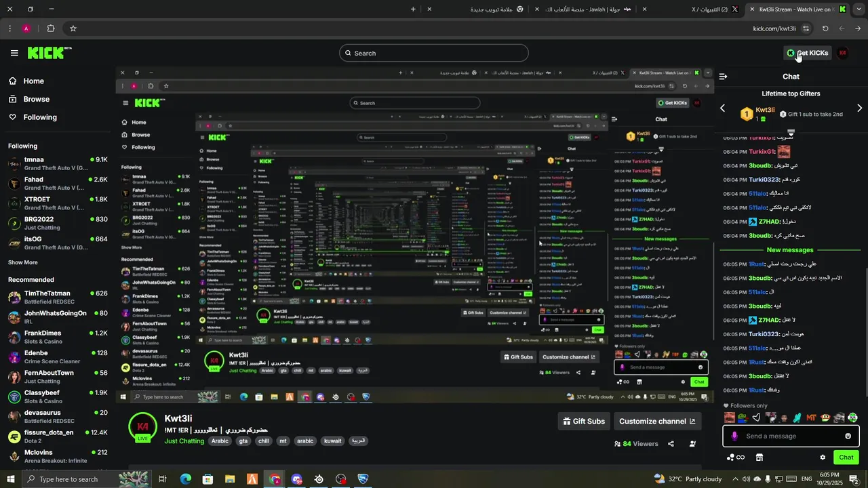The width and height of the screenshot is (868, 488).
Task: Open File Explorer from taskbar
Action: [x=230, y=479]
